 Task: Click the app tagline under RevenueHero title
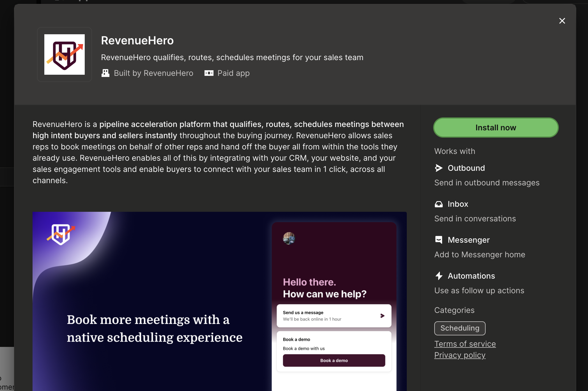click(x=232, y=57)
